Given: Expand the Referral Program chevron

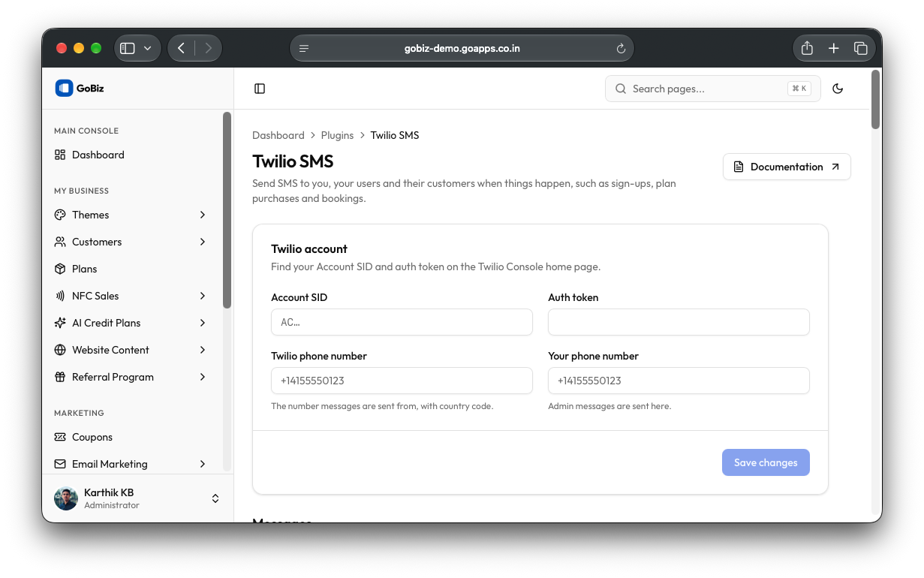Looking at the screenshot, I should pos(203,377).
